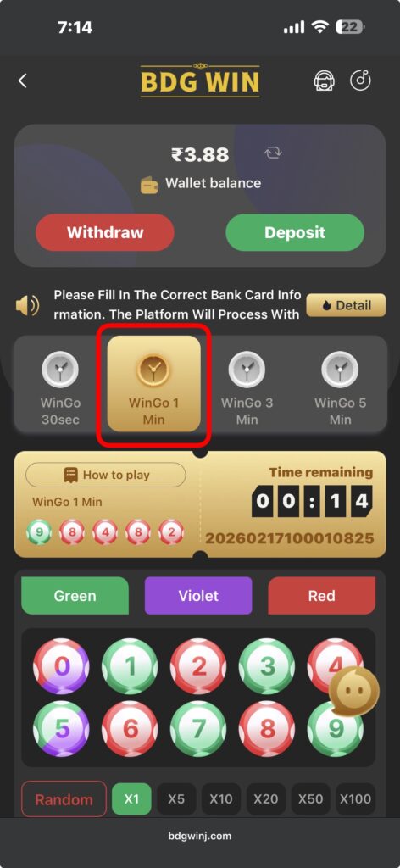Tap the speaker announcement icon
This screenshot has width=400, height=868.
(x=28, y=305)
